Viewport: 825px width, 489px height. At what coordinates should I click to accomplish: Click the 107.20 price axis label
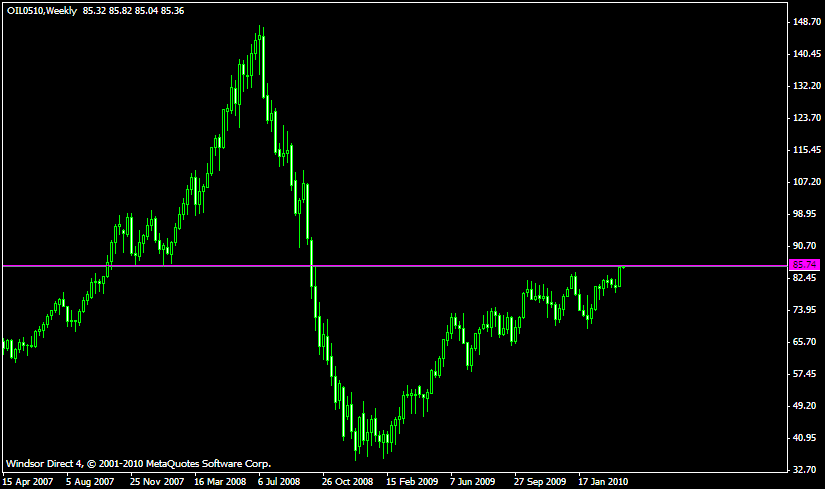[x=805, y=182]
